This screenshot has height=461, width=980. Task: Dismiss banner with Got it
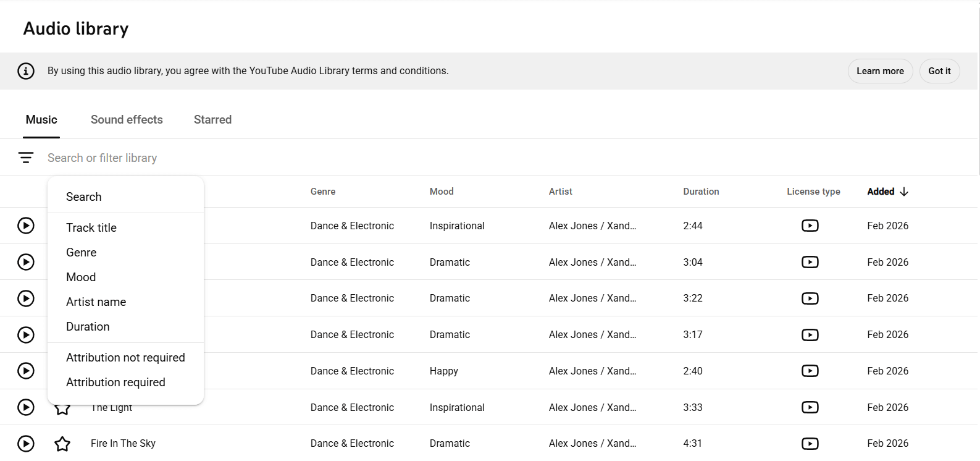pos(939,71)
